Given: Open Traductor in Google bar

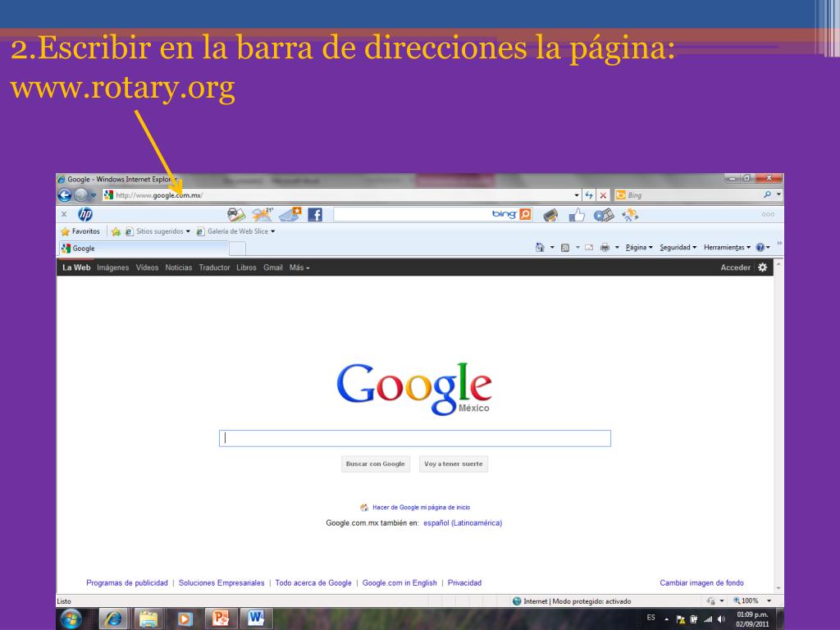Looking at the screenshot, I should [214, 267].
